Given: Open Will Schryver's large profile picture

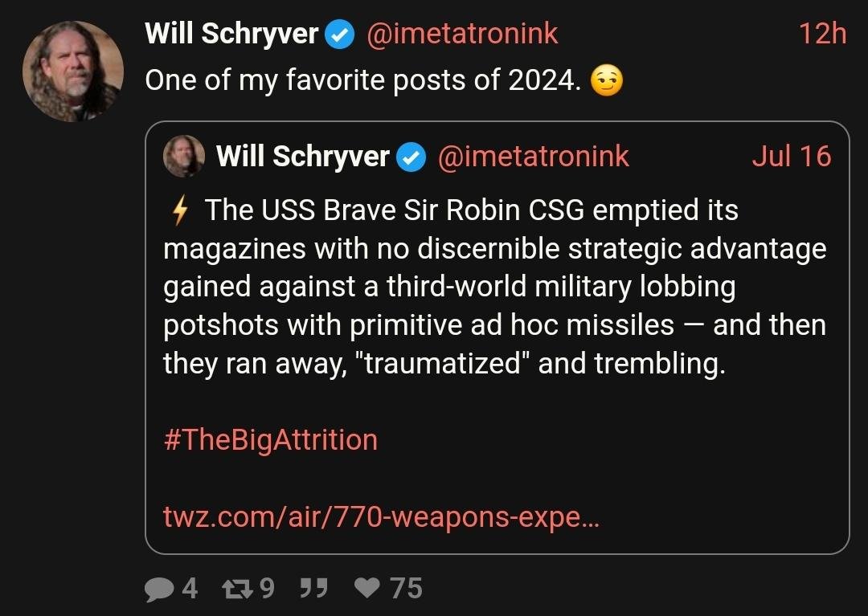Looking at the screenshot, I should point(73,71).
